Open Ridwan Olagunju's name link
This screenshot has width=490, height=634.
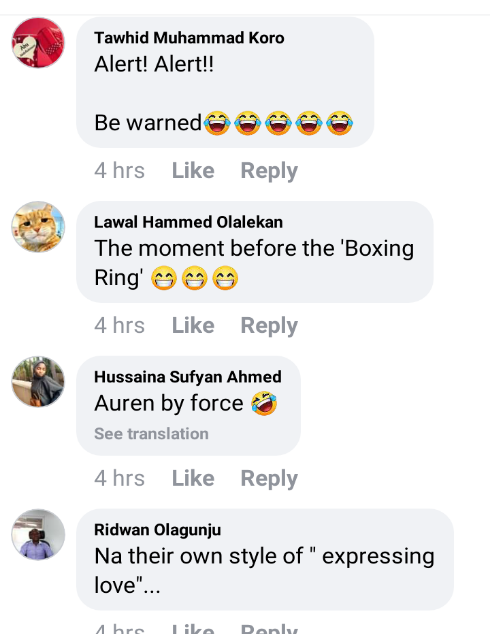coord(158,530)
